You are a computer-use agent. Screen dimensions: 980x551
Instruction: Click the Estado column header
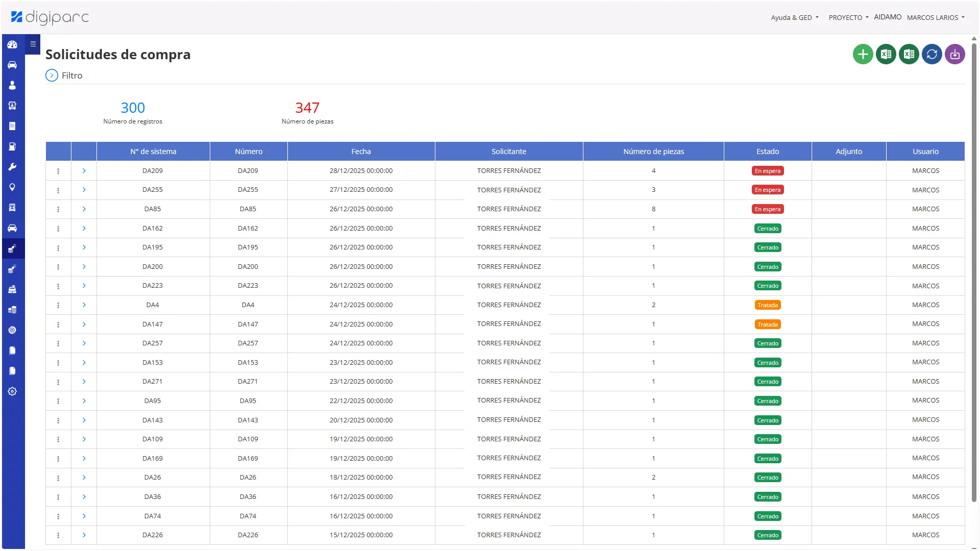pos(767,152)
